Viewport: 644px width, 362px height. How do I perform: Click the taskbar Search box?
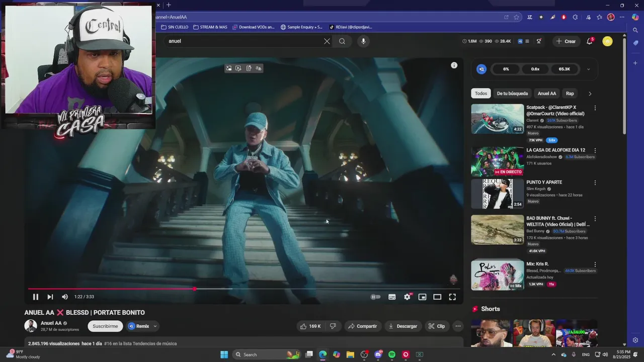click(x=268, y=354)
